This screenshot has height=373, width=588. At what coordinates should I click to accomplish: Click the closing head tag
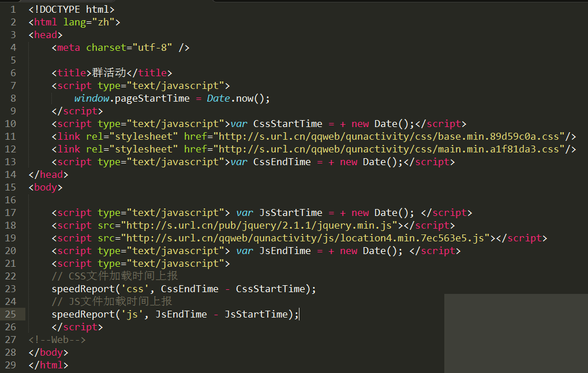(x=48, y=174)
